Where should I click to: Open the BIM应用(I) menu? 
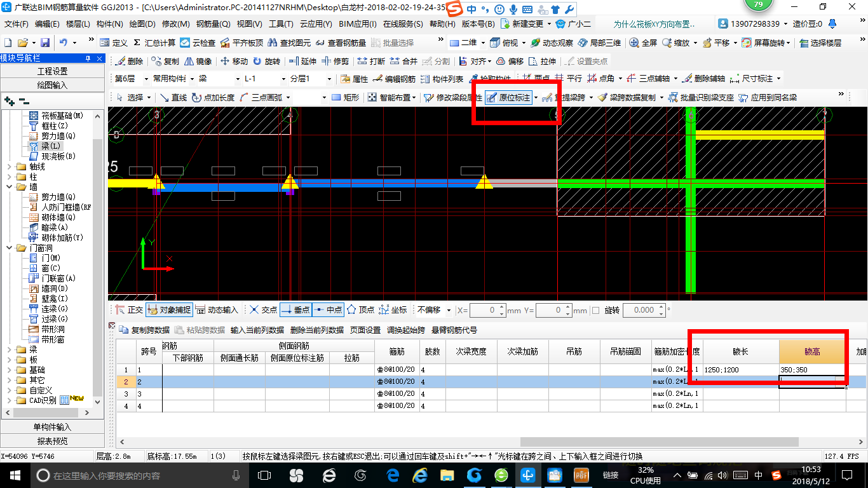coord(358,24)
